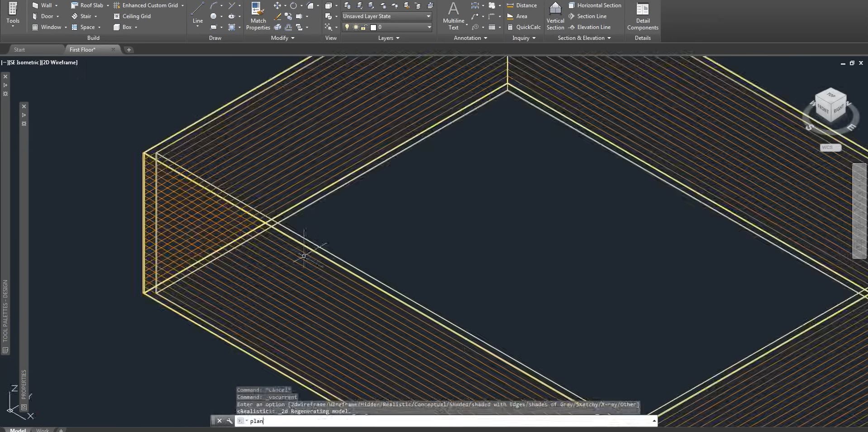
Task: Launch QuickCalc calculator
Action: click(x=523, y=27)
